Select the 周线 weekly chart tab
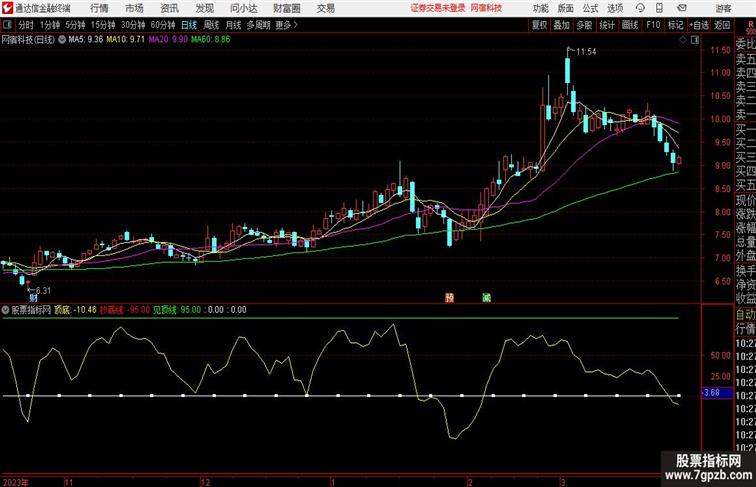 [211, 25]
